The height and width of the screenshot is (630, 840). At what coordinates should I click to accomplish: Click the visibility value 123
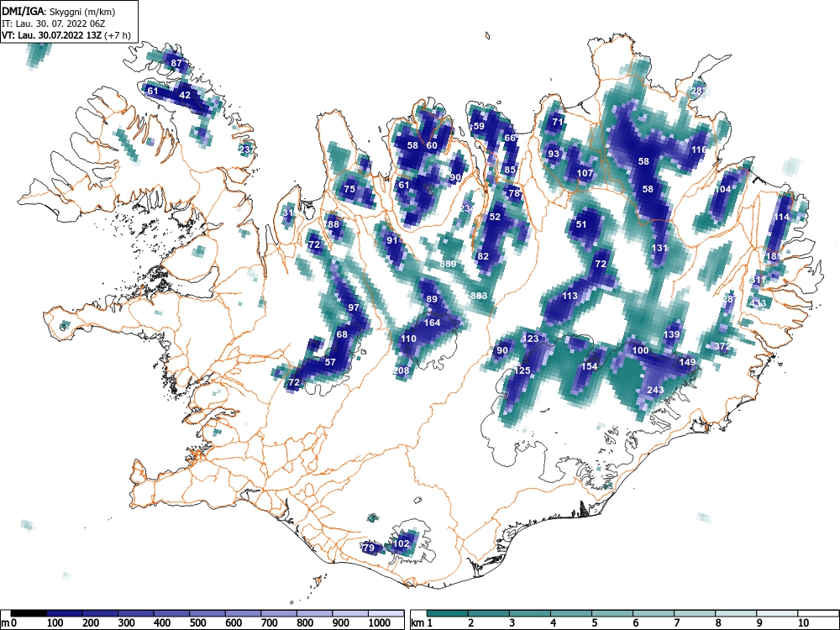[530, 339]
